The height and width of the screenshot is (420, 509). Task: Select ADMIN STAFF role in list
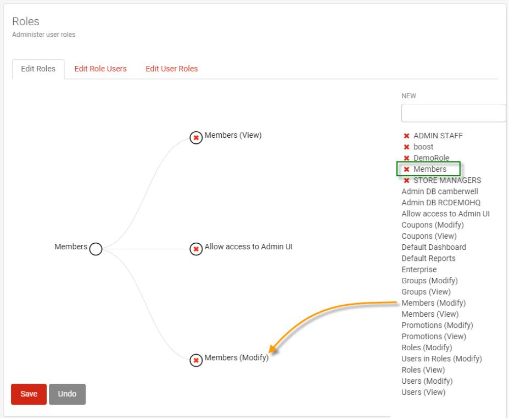click(438, 136)
